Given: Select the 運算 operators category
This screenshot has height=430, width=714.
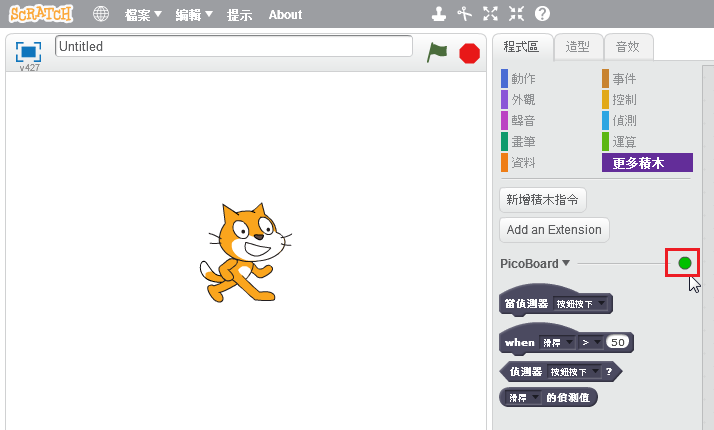Looking at the screenshot, I should (x=624, y=141).
